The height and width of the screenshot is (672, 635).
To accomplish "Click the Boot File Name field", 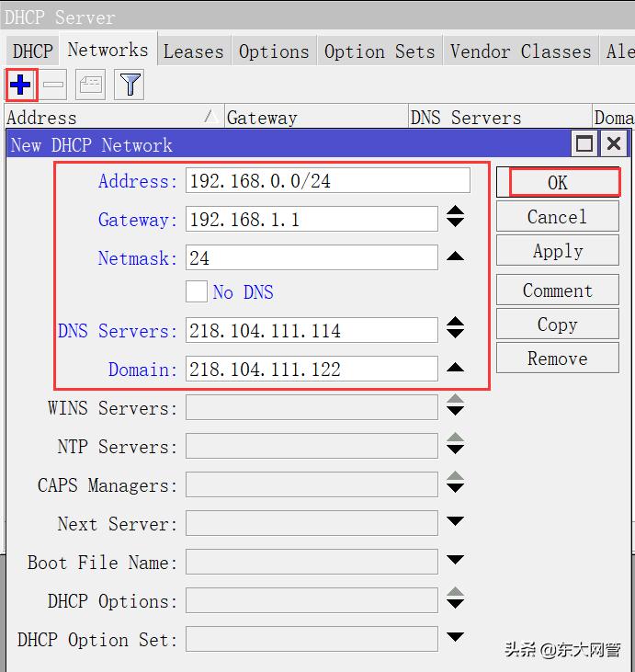I will (312, 562).
